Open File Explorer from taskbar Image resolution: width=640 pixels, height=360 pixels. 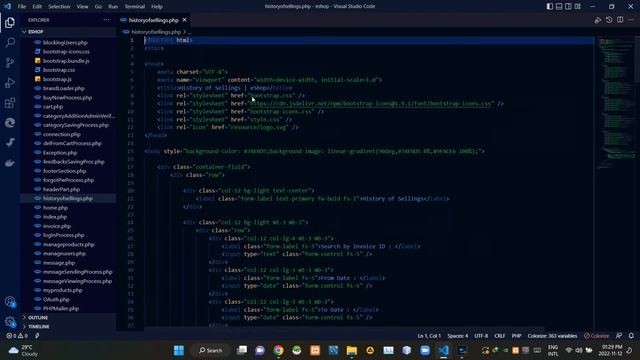click(x=351, y=350)
